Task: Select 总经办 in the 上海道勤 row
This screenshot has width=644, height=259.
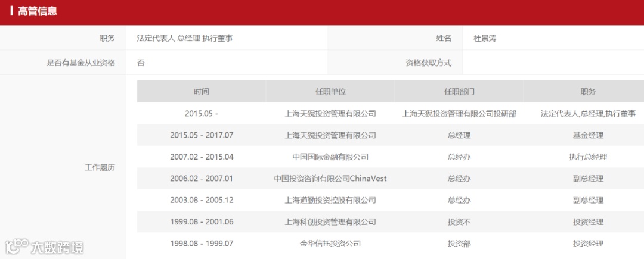Action: [x=459, y=201]
